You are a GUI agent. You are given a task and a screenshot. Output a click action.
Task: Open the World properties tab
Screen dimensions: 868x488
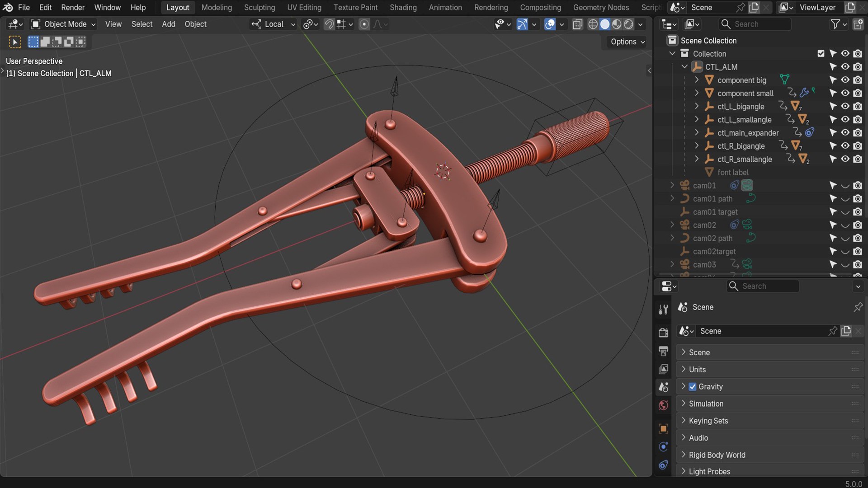click(x=663, y=405)
